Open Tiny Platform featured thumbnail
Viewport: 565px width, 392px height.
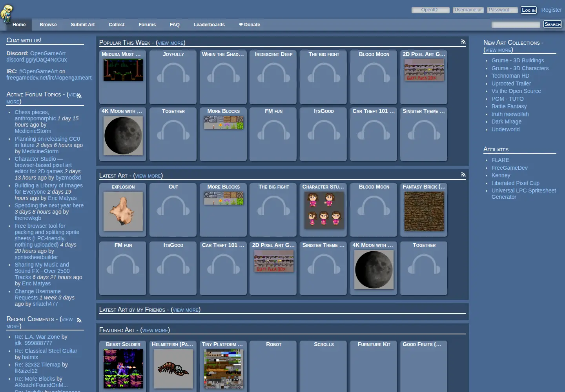coord(223,369)
